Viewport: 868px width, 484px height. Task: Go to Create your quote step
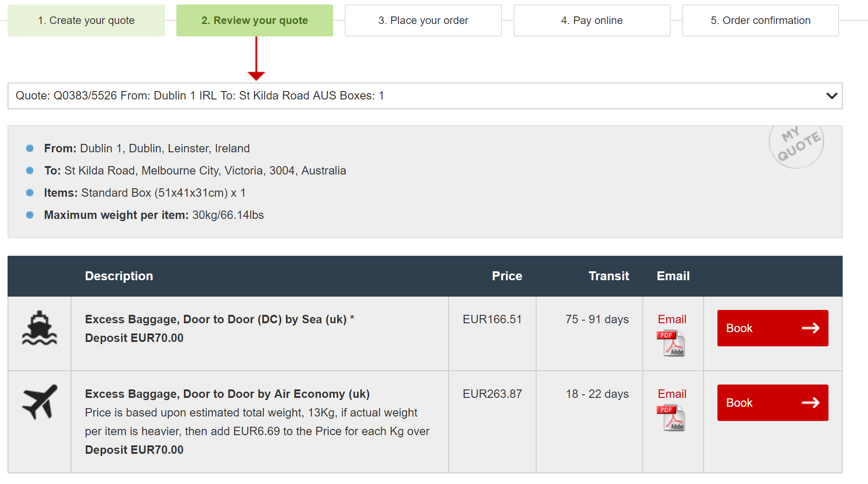point(86,20)
